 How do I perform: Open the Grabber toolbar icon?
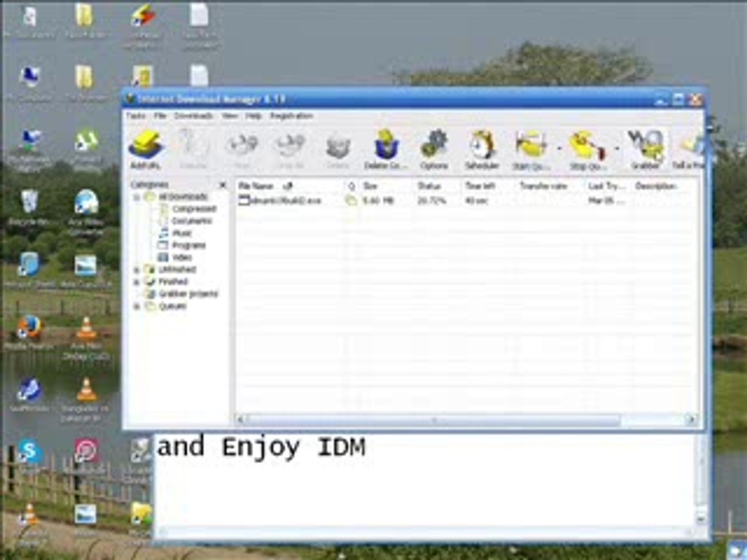[646, 150]
